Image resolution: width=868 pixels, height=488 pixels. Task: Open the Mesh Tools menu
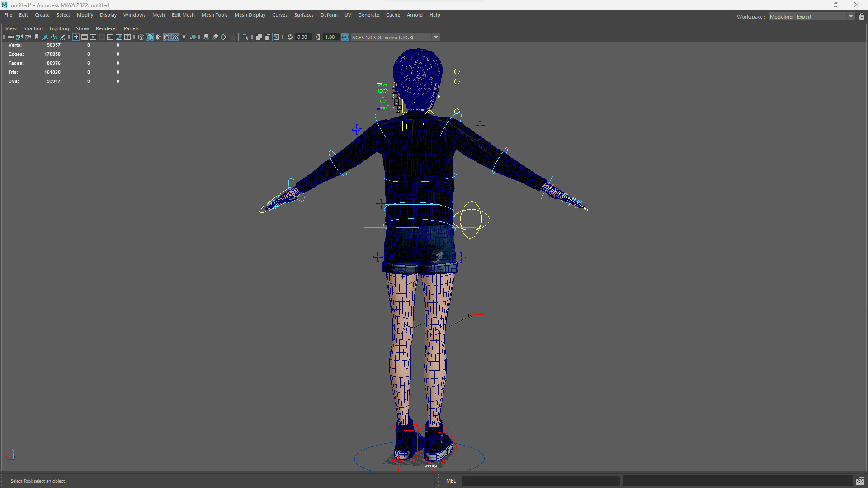(214, 15)
